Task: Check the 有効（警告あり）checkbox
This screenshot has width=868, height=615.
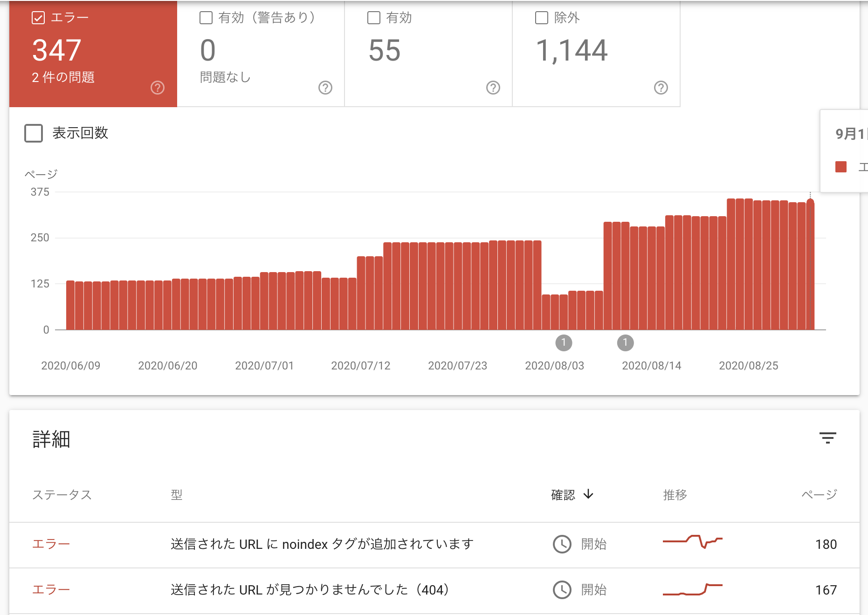Action: [x=206, y=18]
